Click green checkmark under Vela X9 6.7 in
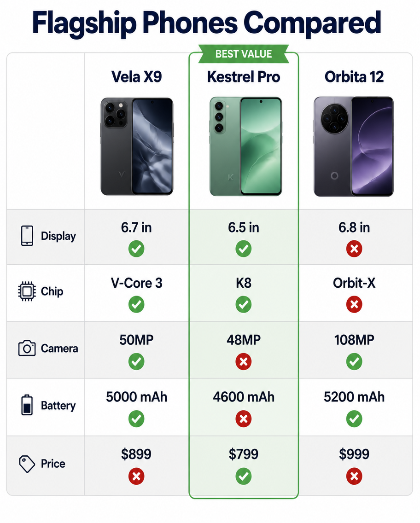This screenshot has height=523, width=420. point(136,249)
